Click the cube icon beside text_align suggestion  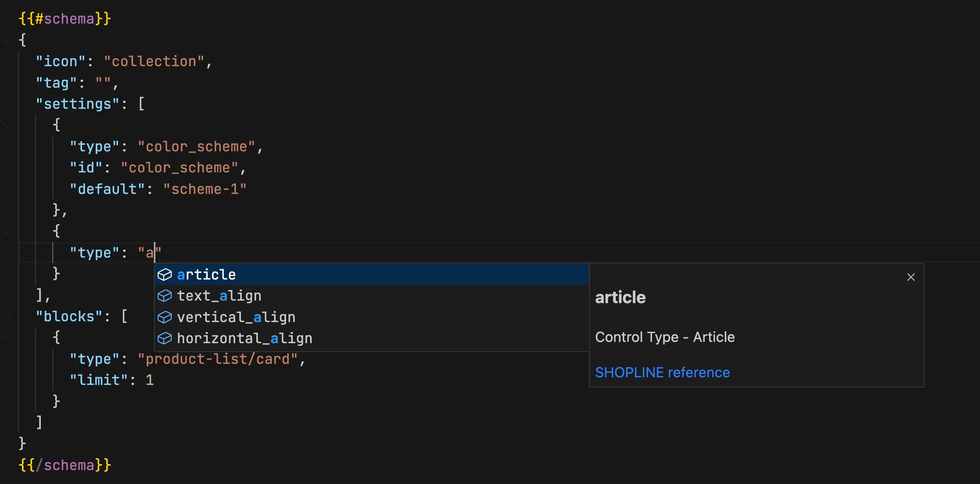[x=164, y=296]
